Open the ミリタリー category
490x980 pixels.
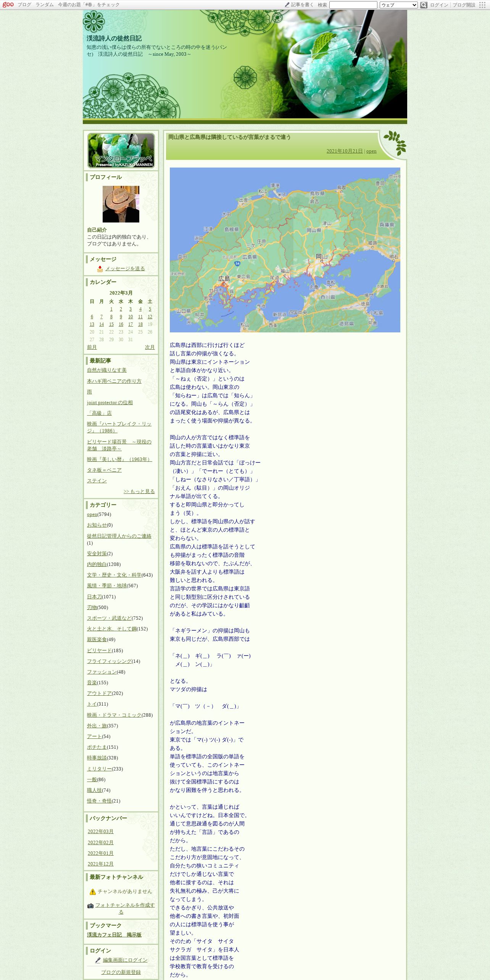(x=99, y=769)
